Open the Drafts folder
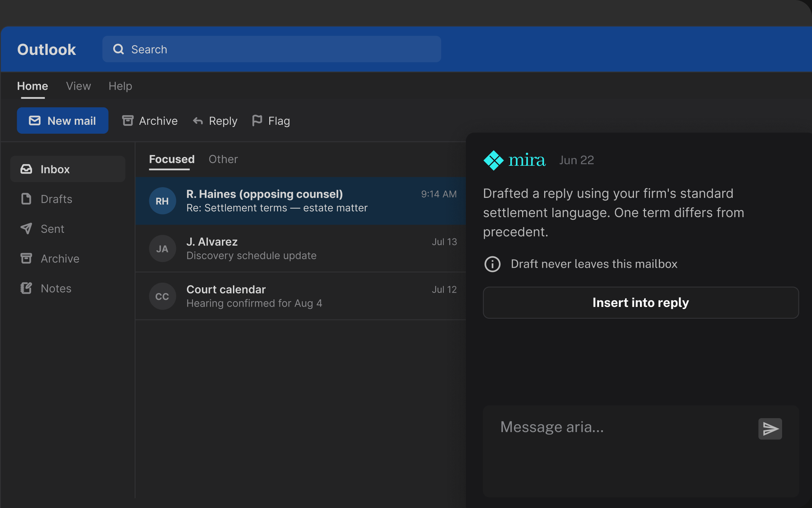Image resolution: width=812 pixels, height=508 pixels. [x=68, y=199]
